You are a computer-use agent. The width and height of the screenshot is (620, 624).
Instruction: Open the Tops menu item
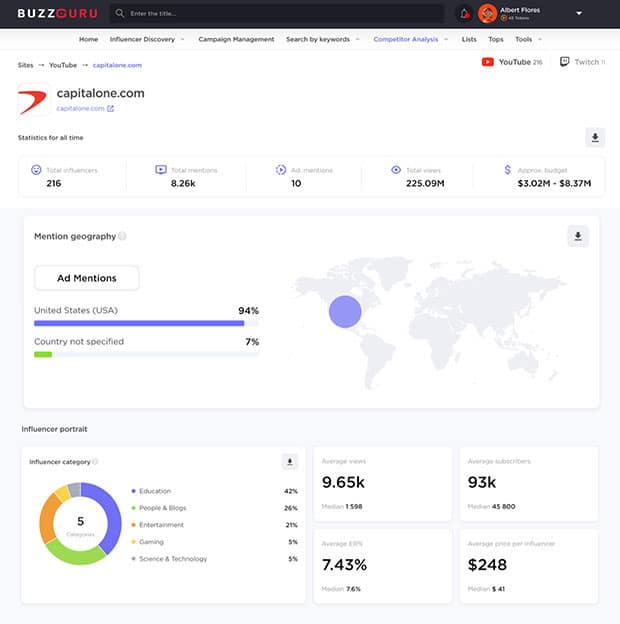pos(496,39)
